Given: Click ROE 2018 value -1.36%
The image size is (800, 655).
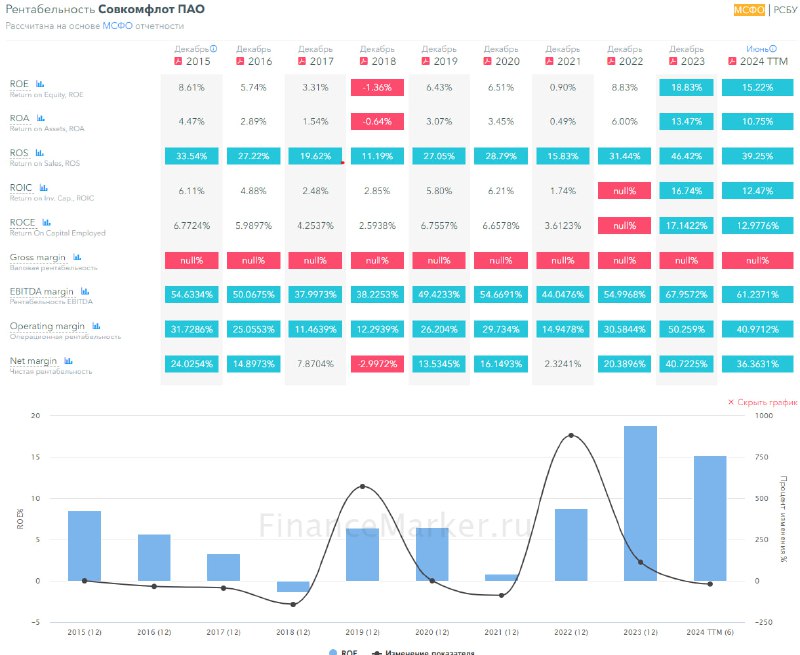Looking at the screenshot, I should (x=377, y=87).
